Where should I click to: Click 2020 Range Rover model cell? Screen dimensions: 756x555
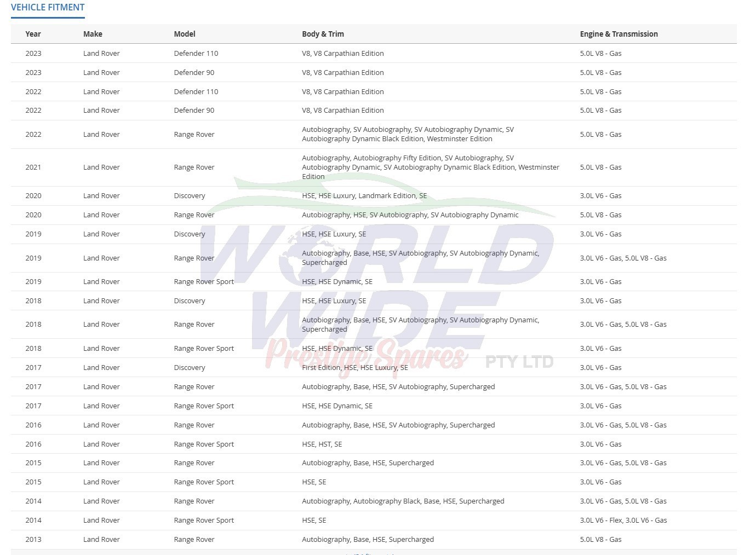click(x=194, y=215)
